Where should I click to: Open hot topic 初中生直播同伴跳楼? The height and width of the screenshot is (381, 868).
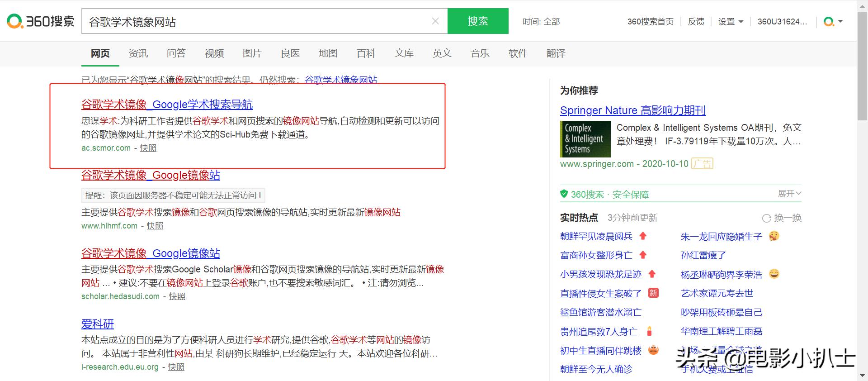[x=601, y=350]
